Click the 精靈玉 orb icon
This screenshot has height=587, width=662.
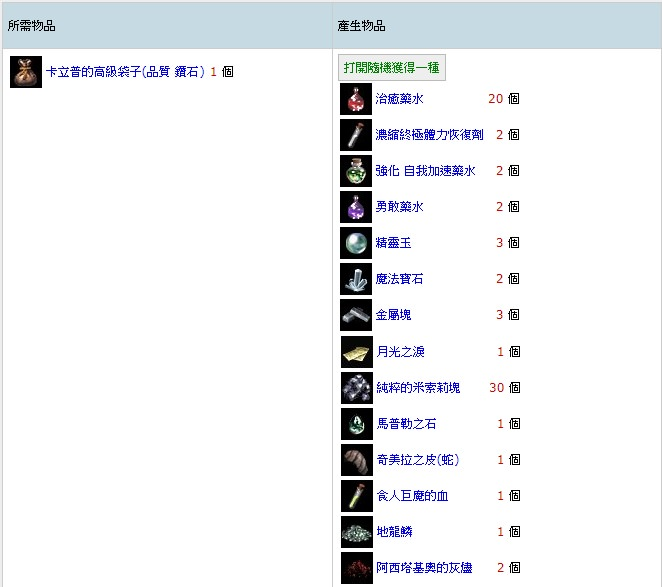tap(356, 243)
